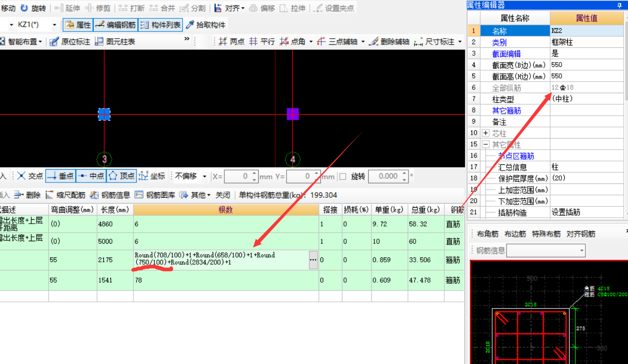Click the 删除辅轴 tool
628x364 pixels.
(389, 42)
